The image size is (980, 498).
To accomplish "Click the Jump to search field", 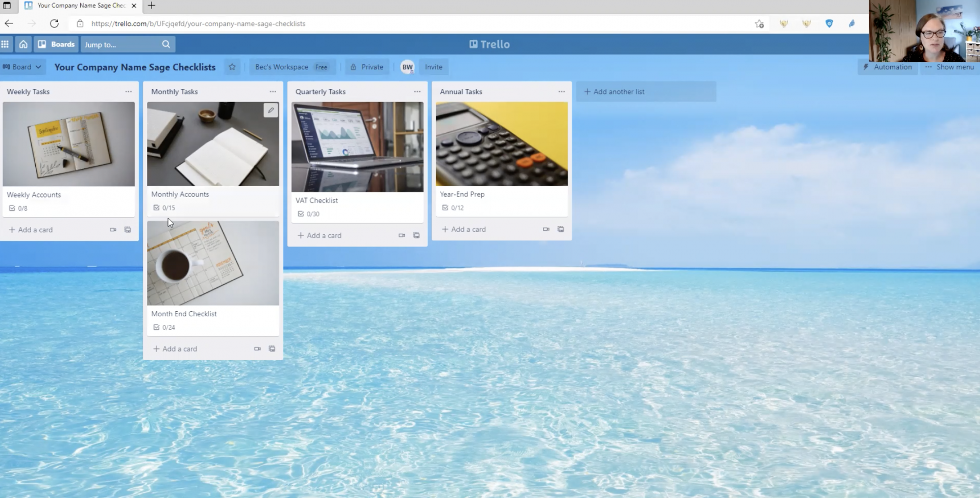I will coord(120,44).
